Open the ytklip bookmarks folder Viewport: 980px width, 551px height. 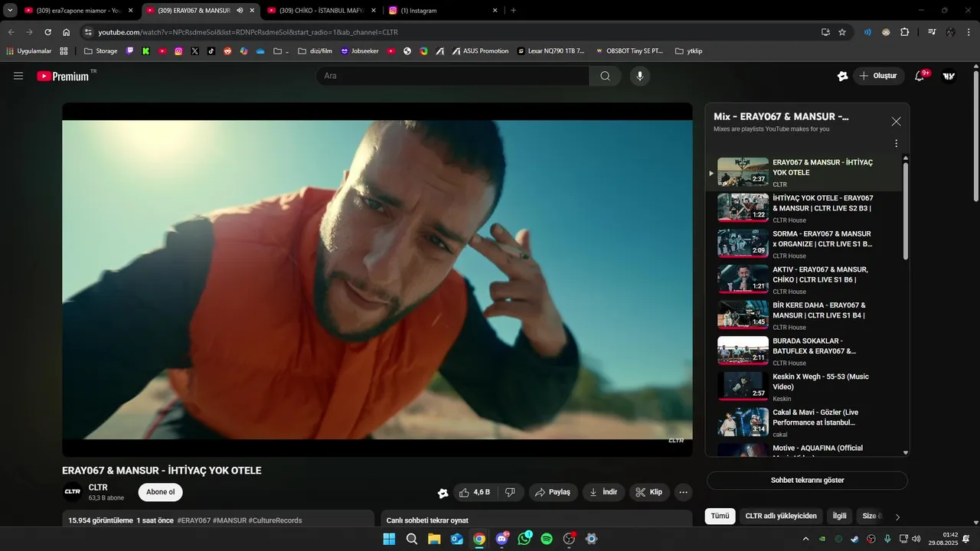[689, 51]
